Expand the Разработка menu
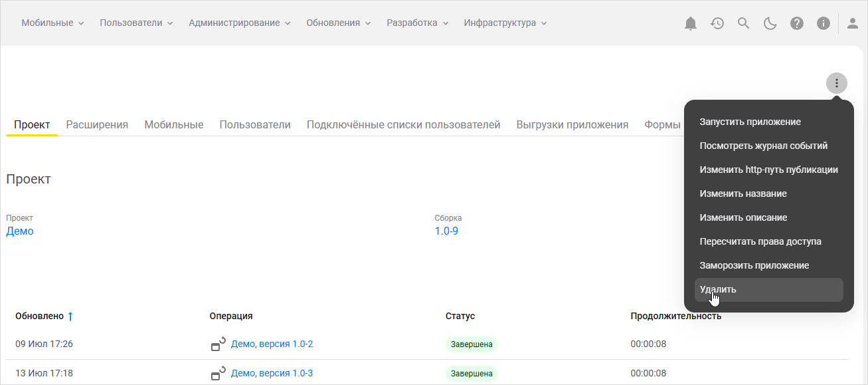868x385 pixels. (418, 23)
